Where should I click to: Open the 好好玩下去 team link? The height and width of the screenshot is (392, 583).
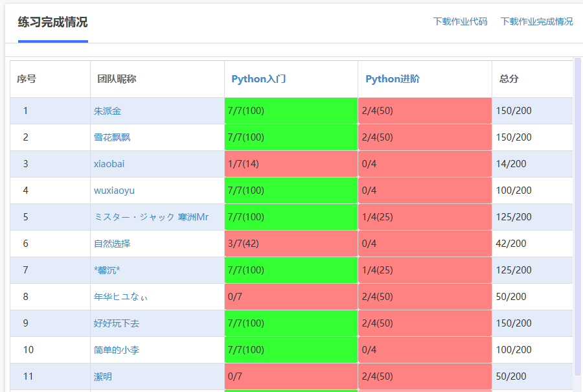tap(117, 323)
